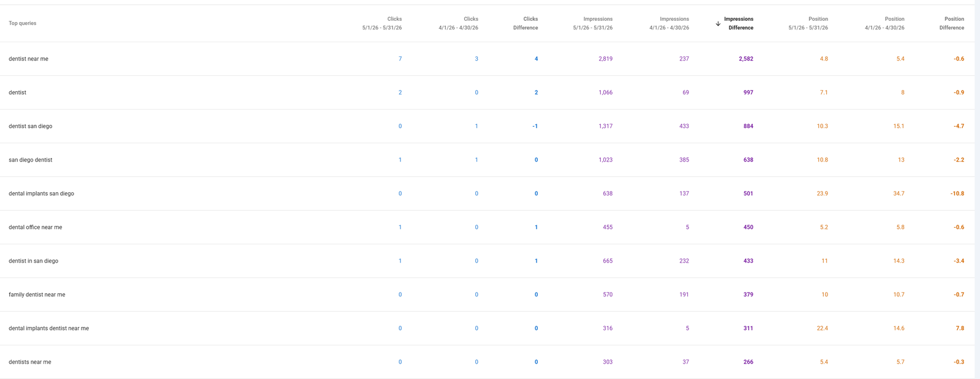Click the 433 impressions difference value
The height and width of the screenshot is (379, 980).
click(748, 261)
